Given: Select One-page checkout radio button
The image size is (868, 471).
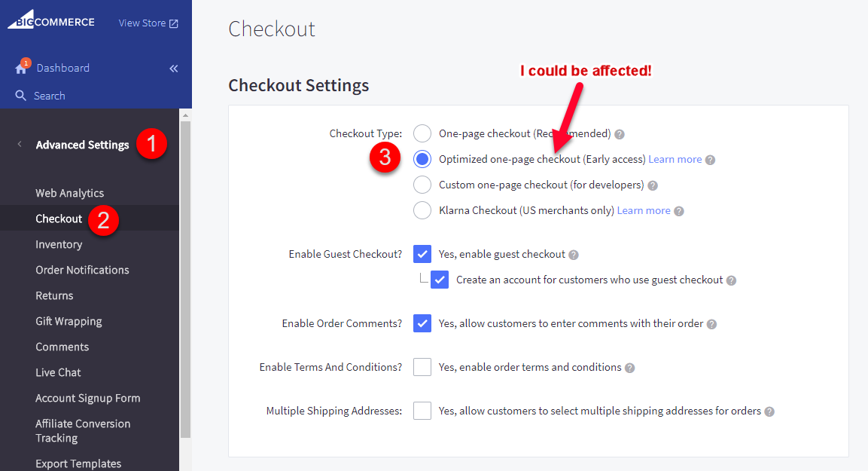Looking at the screenshot, I should 422,133.
